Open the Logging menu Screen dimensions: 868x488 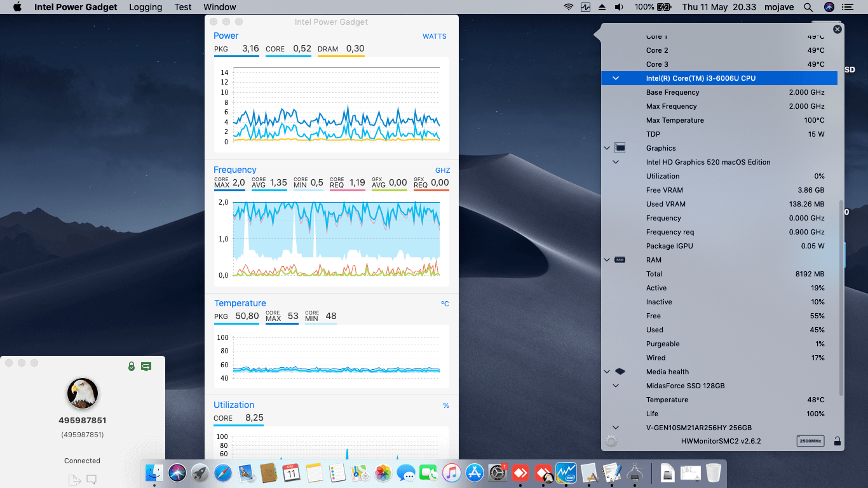[146, 7]
